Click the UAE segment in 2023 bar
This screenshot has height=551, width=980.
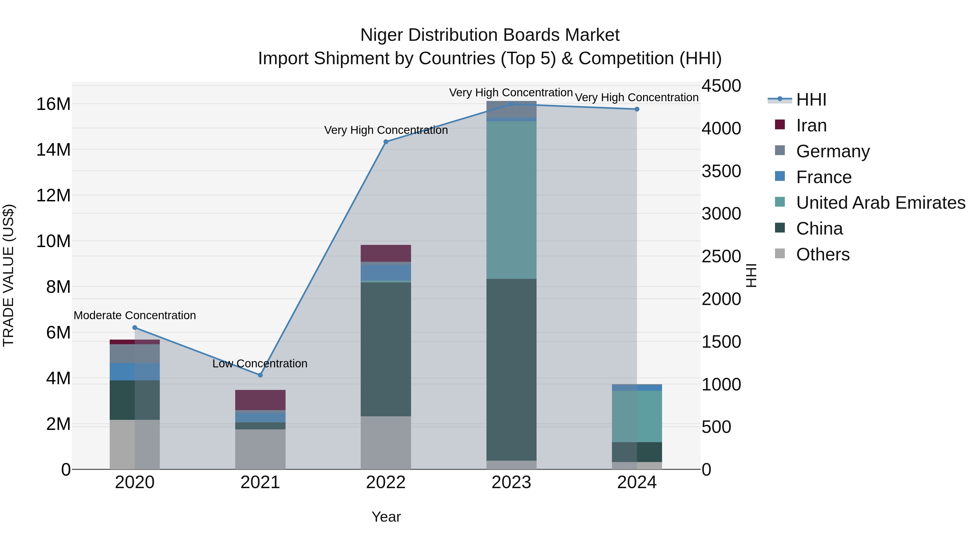point(511,200)
